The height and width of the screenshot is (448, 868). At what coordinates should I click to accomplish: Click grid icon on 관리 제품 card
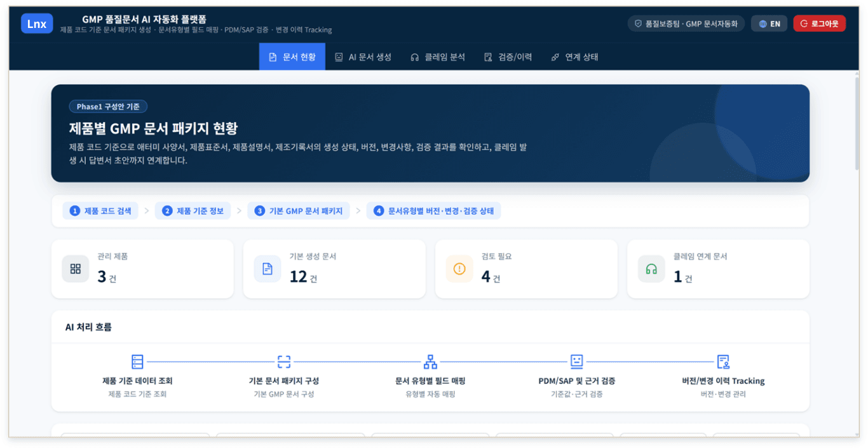(x=76, y=269)
